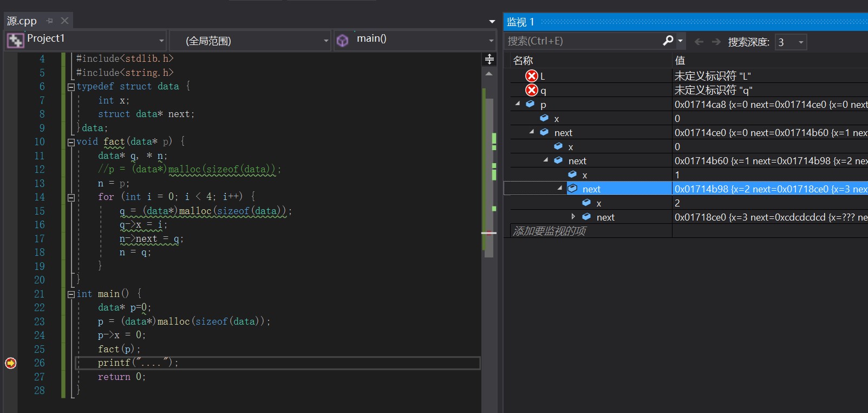This screenshot has width=868, height=413.
Task: Click the icon of next 0x01714b60 row
Action: [558, 160]
